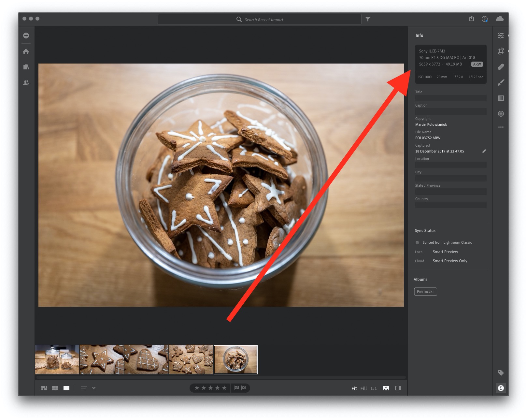Open My Photos library panel icon
The width and height of the screenshot is (527, 420).
click(26, 67)
